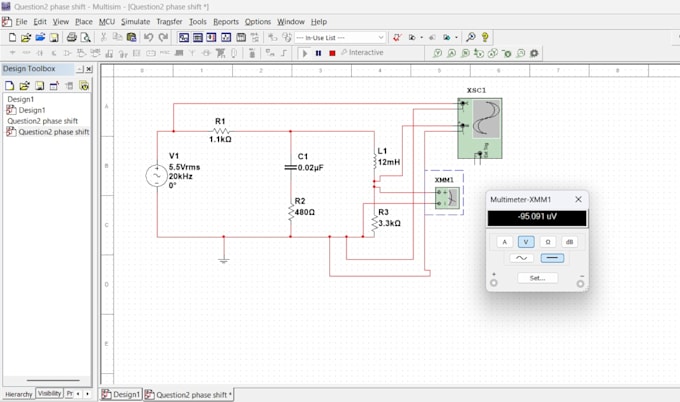Open the Tools menu
Image resolution: width=680 pixels, height=402 pixels.
tap(198, 22)
